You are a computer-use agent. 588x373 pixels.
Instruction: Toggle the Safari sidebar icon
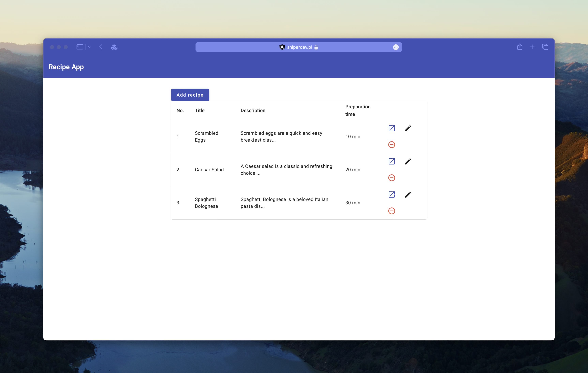click(80, 47)
